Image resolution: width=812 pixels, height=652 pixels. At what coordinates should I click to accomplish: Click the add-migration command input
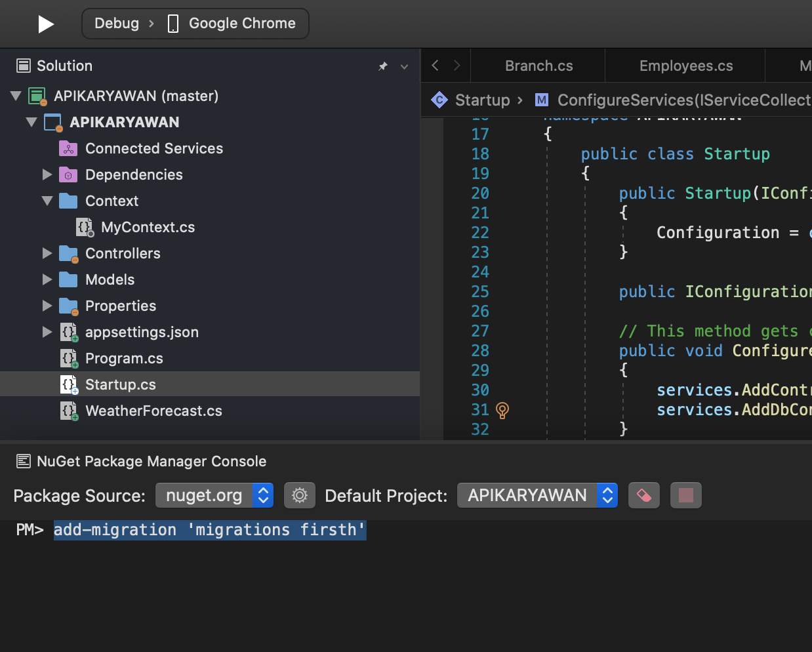(x=210, y=530)
